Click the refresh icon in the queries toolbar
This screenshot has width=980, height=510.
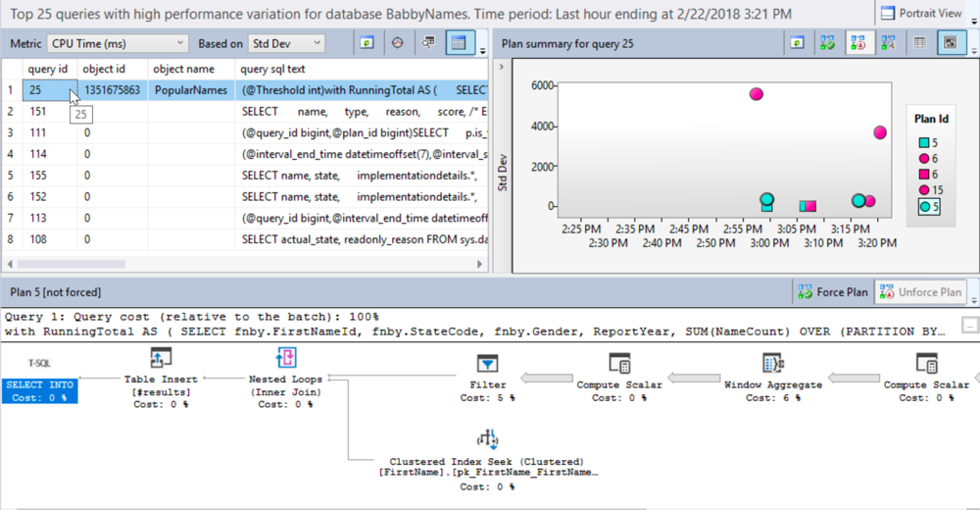coord(367,43)
